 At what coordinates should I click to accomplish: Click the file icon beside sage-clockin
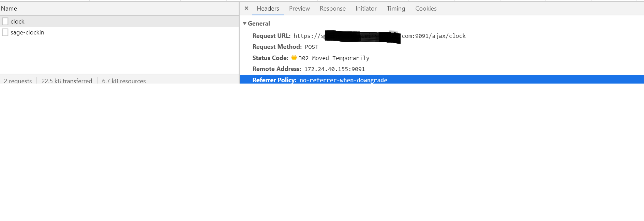point(5,32)
